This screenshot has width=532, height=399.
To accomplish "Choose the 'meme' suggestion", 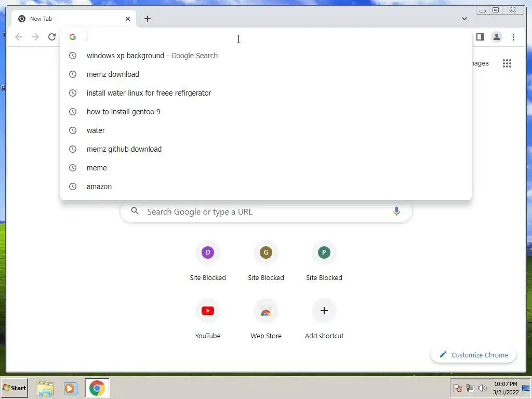I will tap(266, 168).
